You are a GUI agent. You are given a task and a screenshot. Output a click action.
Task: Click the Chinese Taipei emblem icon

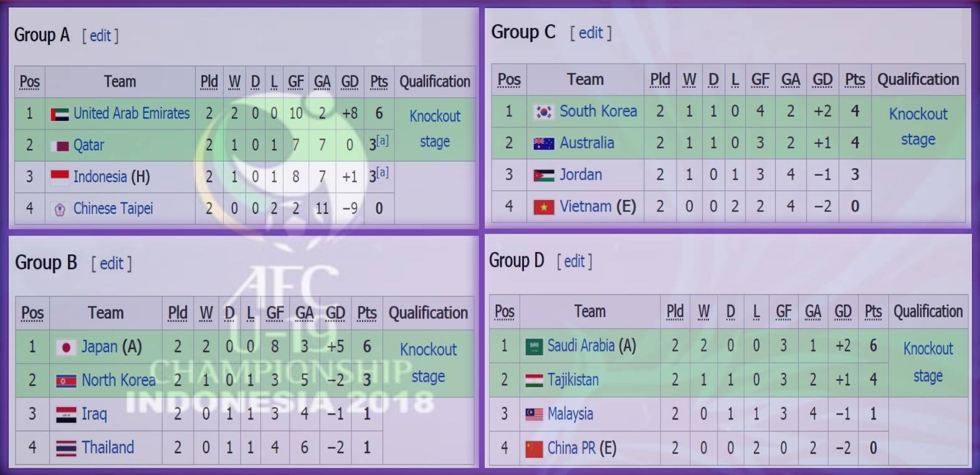click(60, 209)
